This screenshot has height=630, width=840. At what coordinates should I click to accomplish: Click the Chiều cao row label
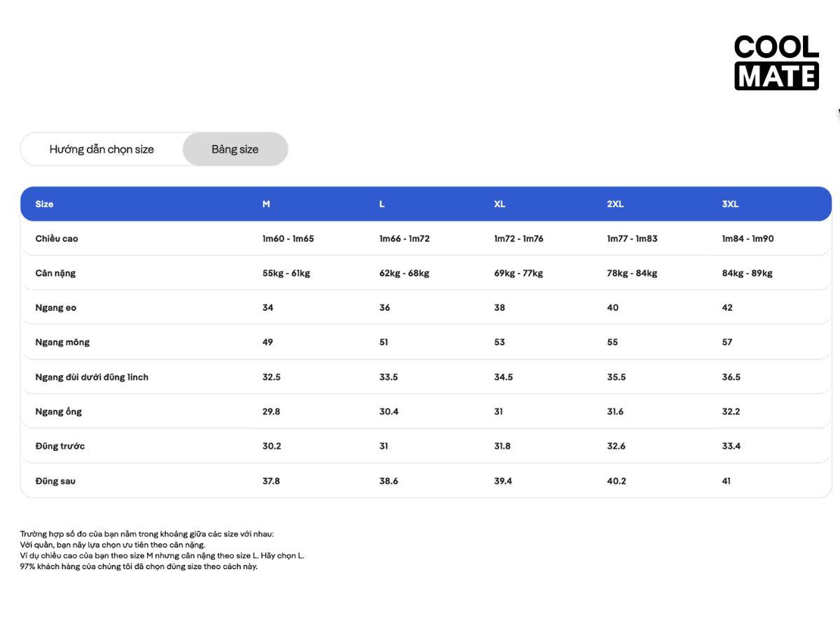coord(57,239)
